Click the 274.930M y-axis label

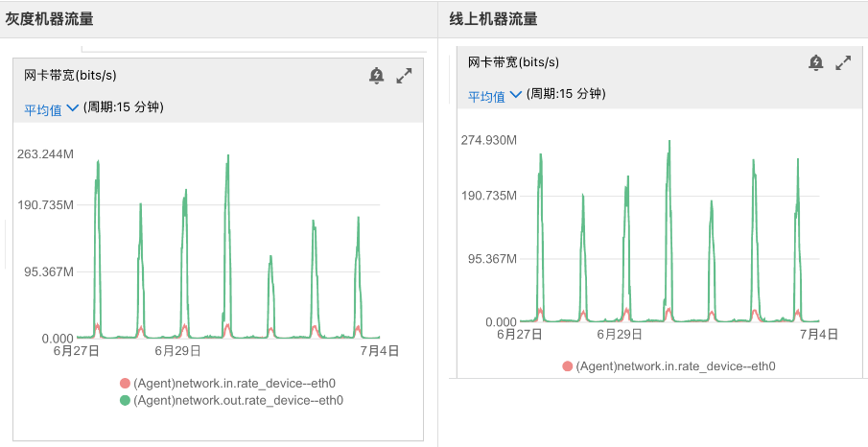(489, 140)
